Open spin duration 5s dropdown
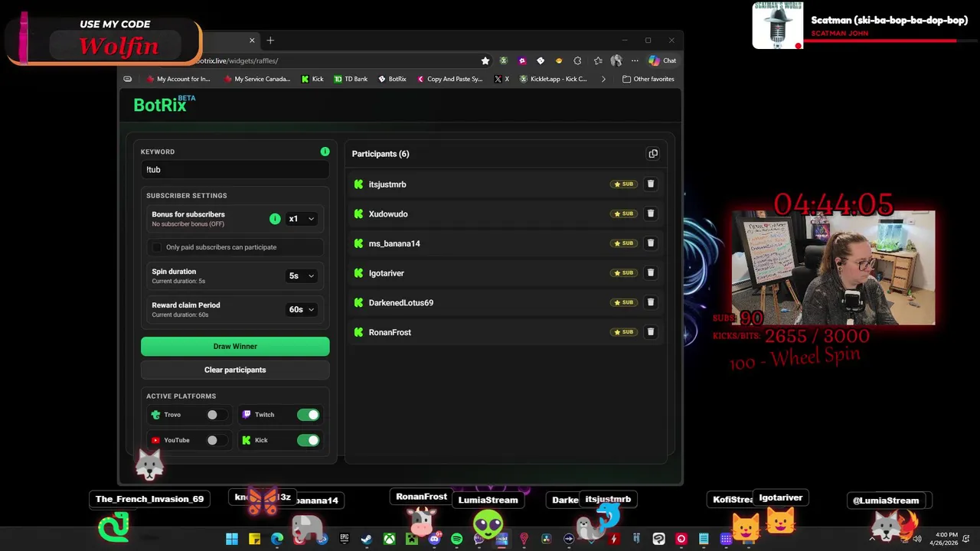This screenshot has height=551, width=980. point(301,275)
